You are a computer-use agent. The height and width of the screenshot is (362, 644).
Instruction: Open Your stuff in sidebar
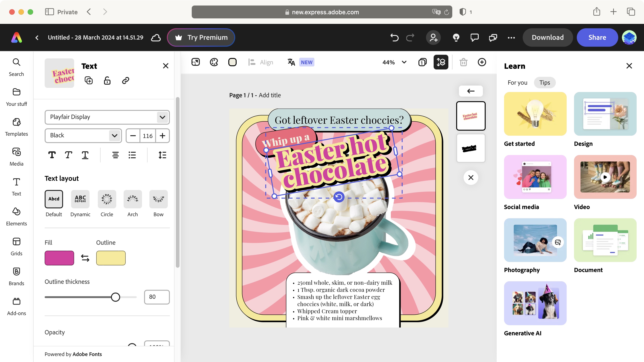click(17, 97)
